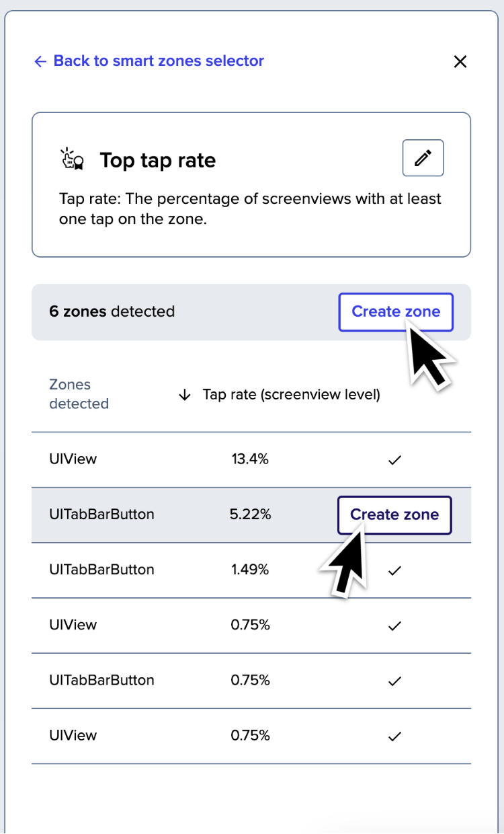Click the back arrow icon
This screenshot has width=504, height=834.
[40, 61]
